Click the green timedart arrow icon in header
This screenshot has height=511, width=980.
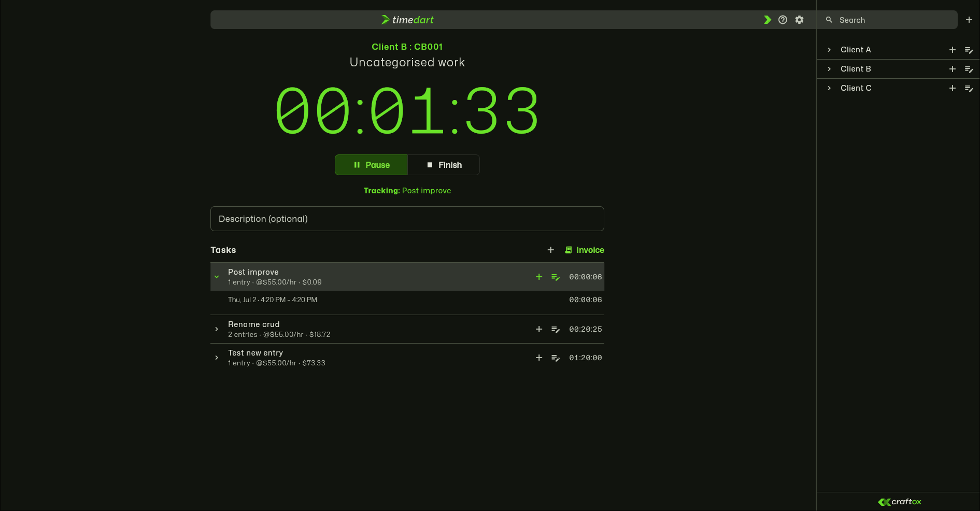coord(767,20)
